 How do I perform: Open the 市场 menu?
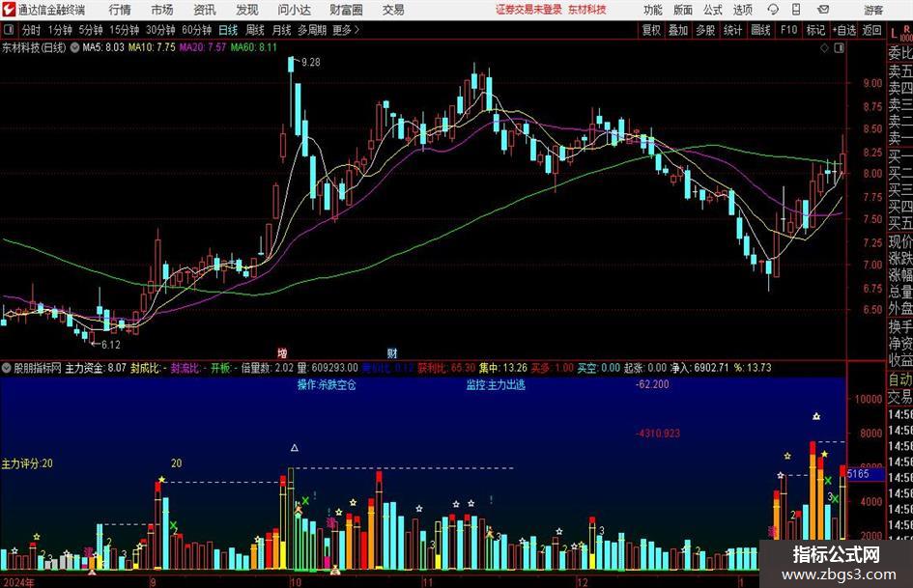(162, 10)
